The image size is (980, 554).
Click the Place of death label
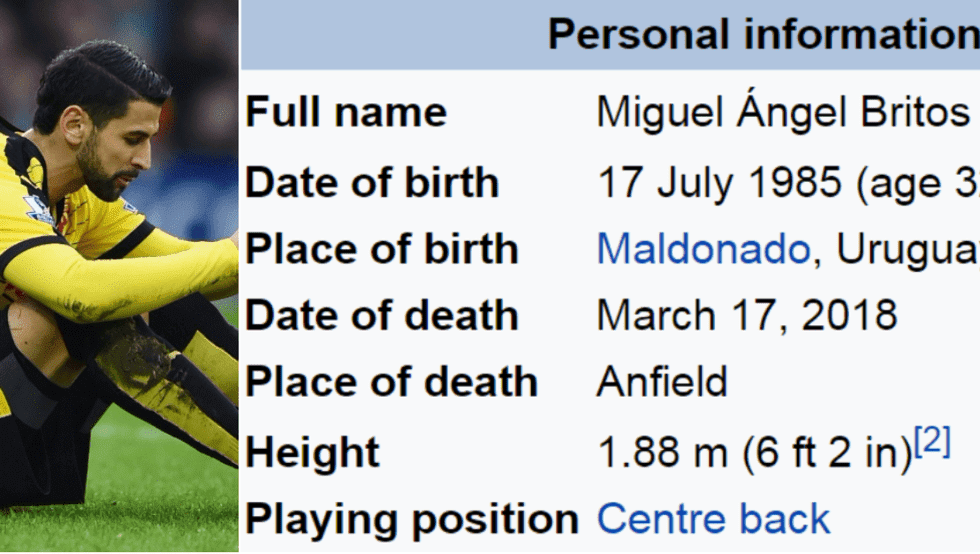coord(392,383)
